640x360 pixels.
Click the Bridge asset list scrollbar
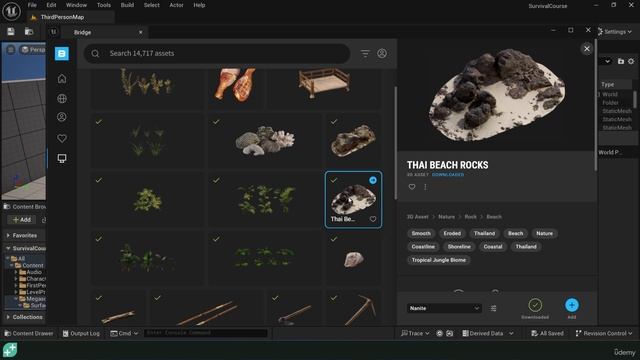pos(395,143)
